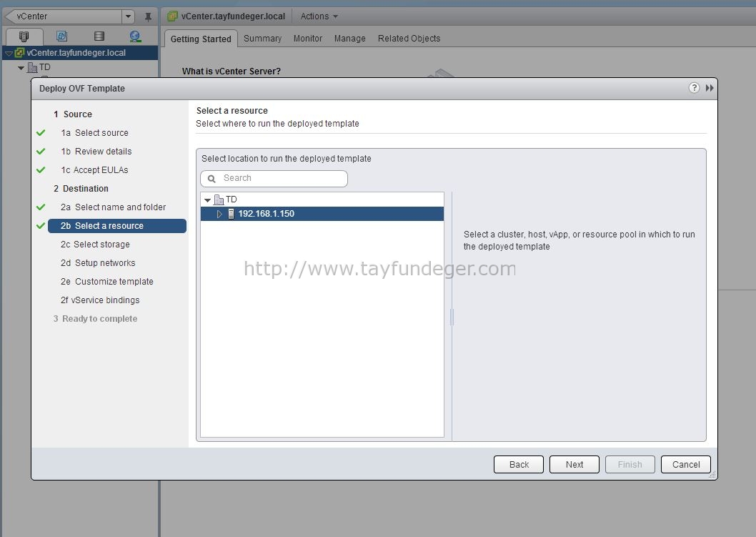This screenshot has width=756, height=537.
Task: Go to step 2a Select name and folder
Action: coord(113,207)
